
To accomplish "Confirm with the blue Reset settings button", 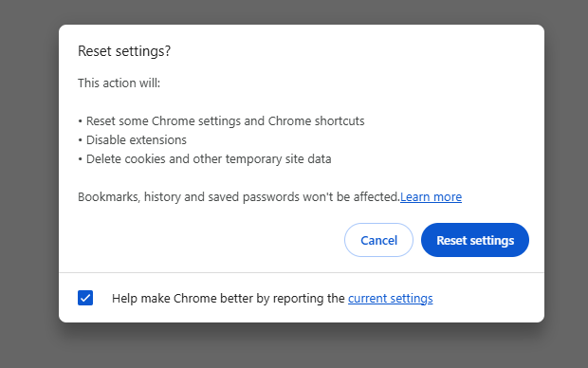I will 475,240.
